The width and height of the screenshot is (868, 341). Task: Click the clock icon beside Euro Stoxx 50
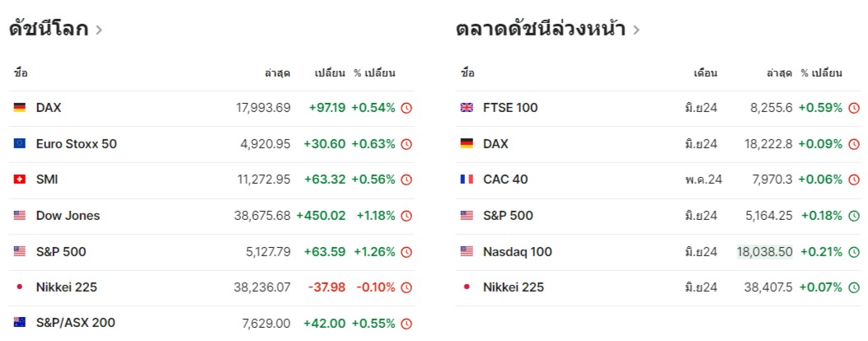[406, 144]
